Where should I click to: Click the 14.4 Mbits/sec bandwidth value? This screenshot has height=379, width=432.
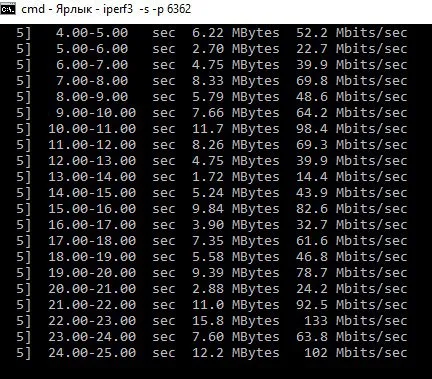click(351, 177)
